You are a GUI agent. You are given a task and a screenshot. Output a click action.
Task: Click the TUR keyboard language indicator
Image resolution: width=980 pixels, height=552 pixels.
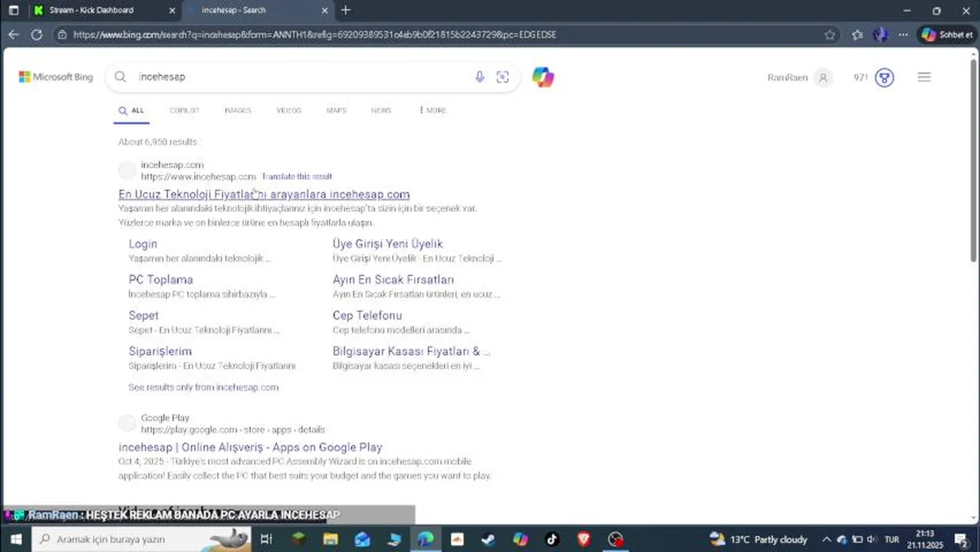892,539
